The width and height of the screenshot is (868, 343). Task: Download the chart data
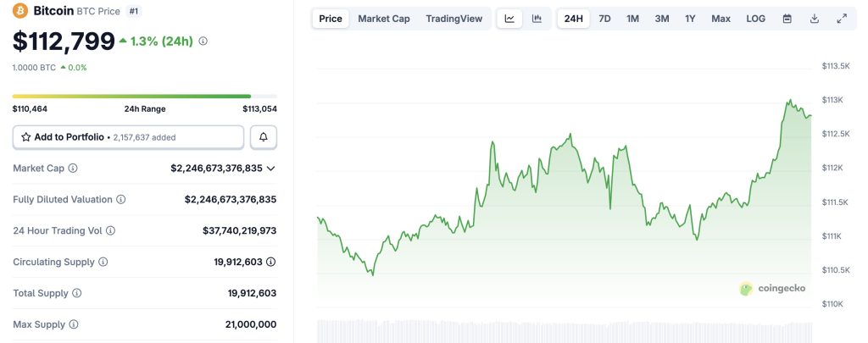[x=814, y=19]
